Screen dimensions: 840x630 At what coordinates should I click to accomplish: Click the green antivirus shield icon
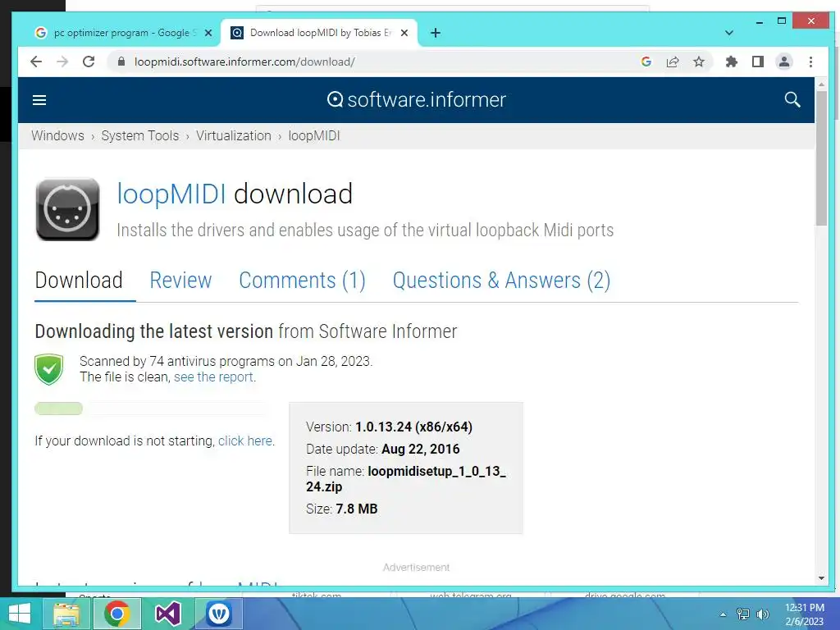click(48, 369)
